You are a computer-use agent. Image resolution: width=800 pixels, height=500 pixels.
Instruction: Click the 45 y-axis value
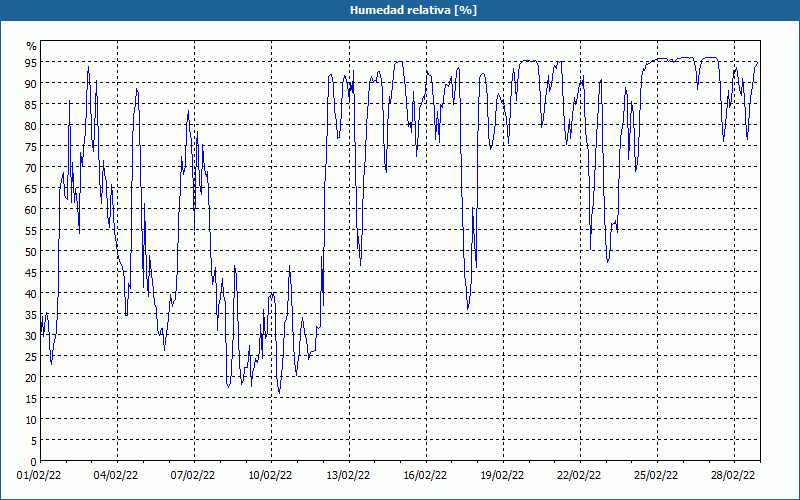click(31, 273)
